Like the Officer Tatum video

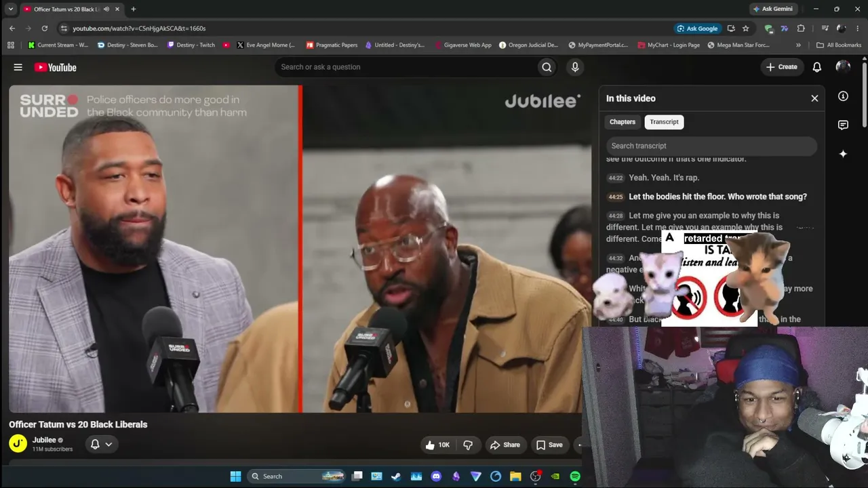click(x=437, y=445)
